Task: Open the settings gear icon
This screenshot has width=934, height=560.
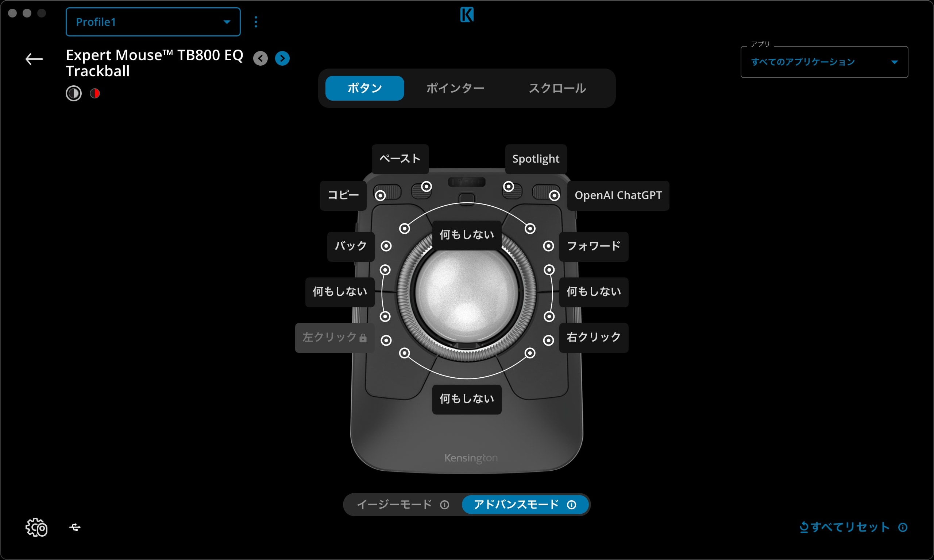Action: pos(36,528)
